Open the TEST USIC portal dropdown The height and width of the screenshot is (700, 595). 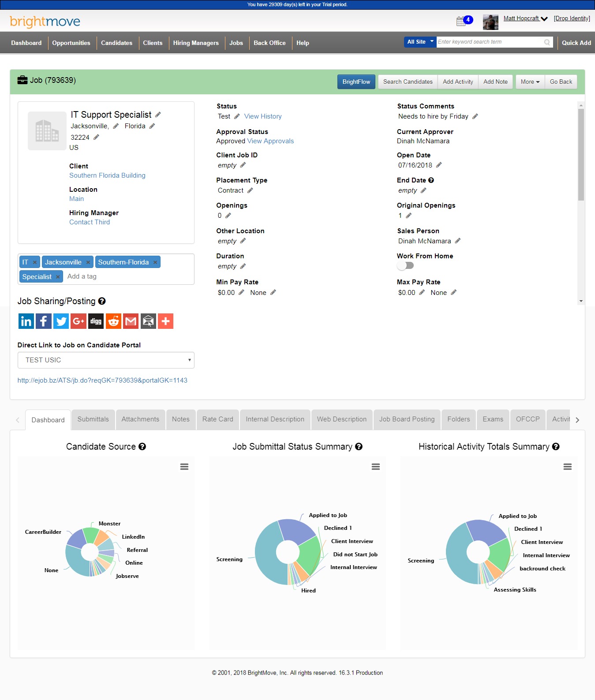pos(106,360)
